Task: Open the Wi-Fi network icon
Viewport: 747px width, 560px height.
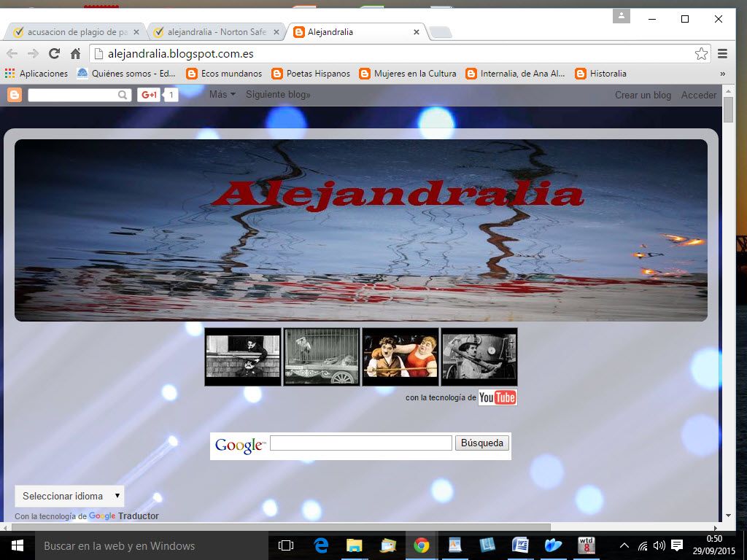Action: tap(643, 545)
